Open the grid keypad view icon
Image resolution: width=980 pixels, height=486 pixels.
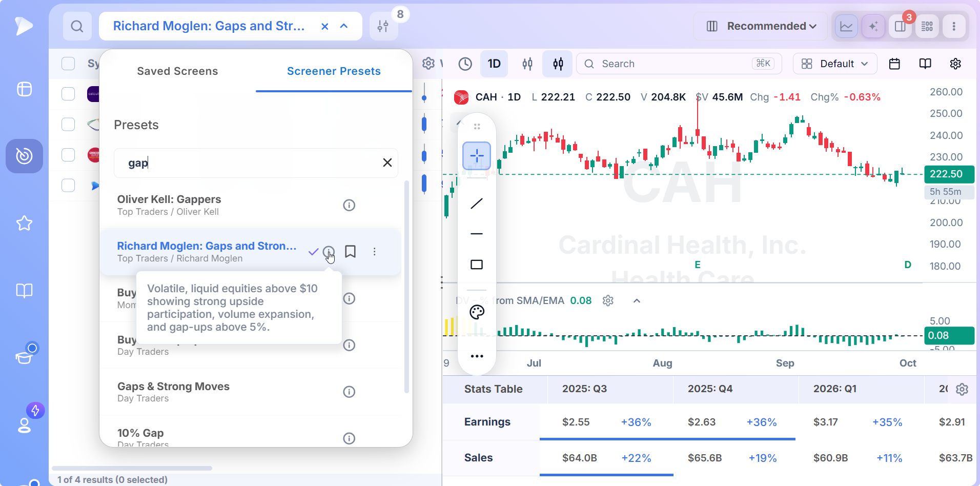point(927,26)
